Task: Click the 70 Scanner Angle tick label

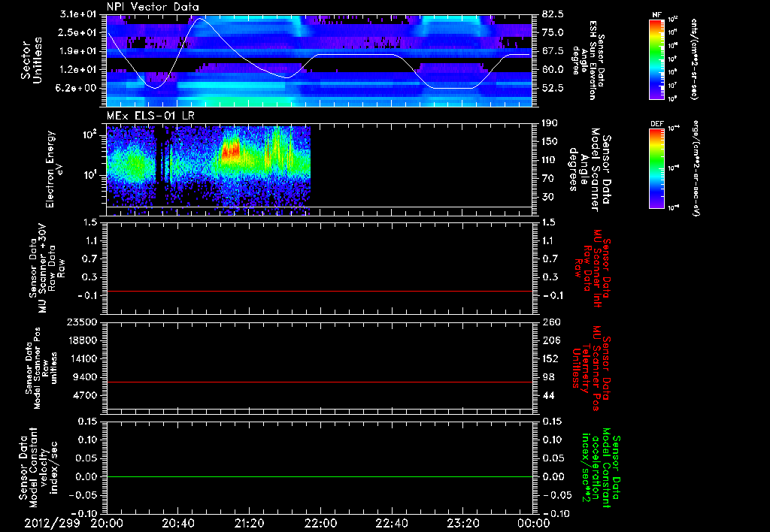Action: click(547, 179)
